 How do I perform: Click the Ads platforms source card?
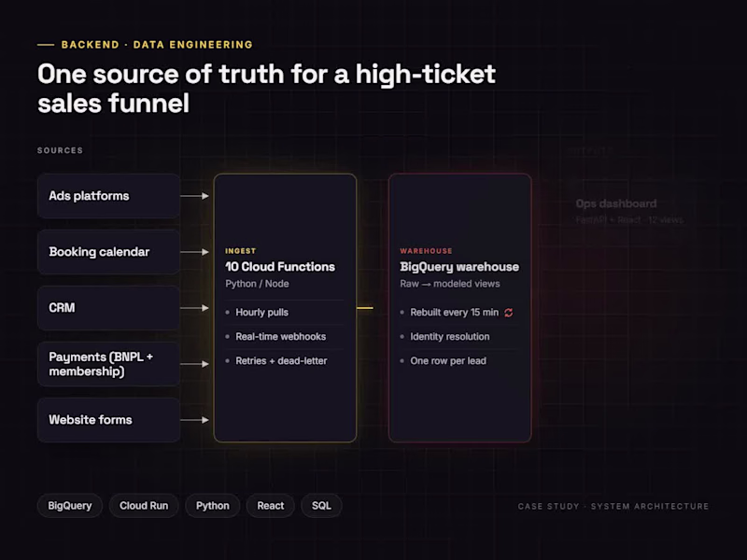coord(108,196)
